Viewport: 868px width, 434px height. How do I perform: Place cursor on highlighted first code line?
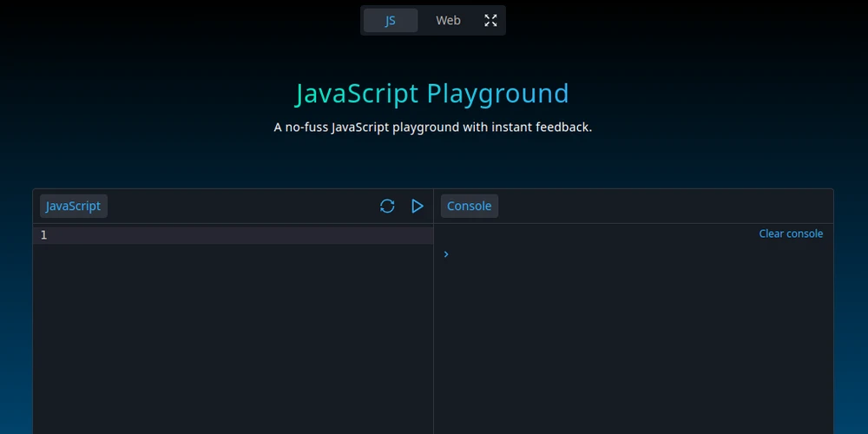[241, 235]
